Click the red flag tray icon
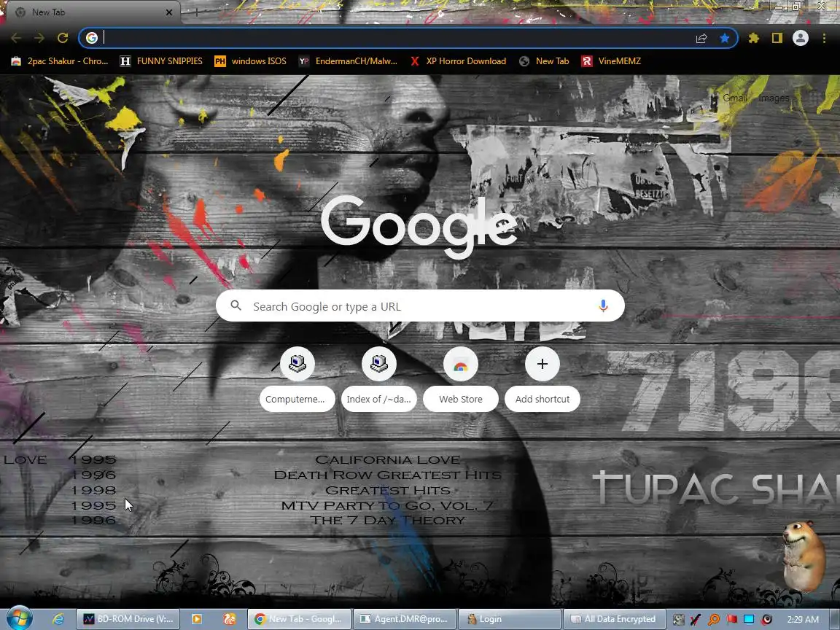The height and width of the screenshot is (630, 840). coord(732,619)
